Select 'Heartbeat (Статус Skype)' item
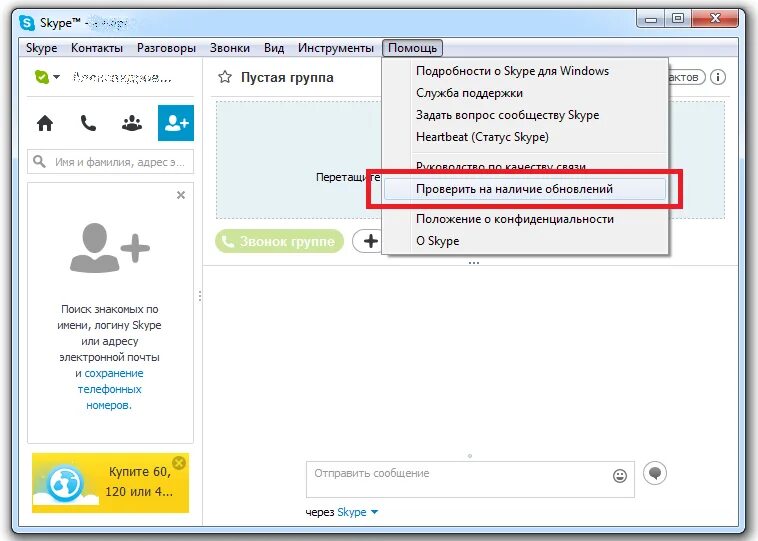 525,137
